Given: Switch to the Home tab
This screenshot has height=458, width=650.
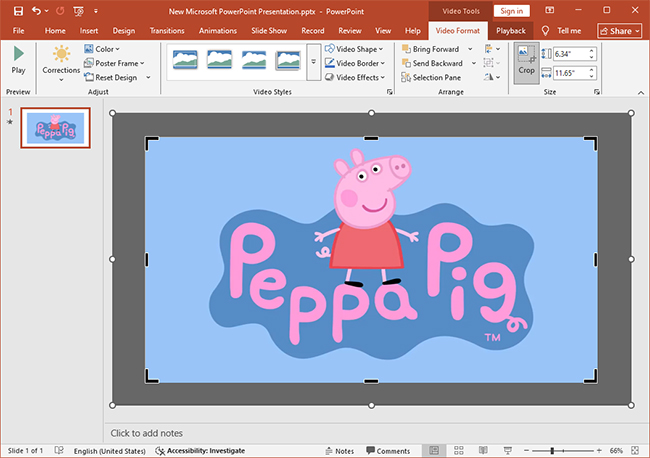Looking at the screenshot, I should (55, 31).
